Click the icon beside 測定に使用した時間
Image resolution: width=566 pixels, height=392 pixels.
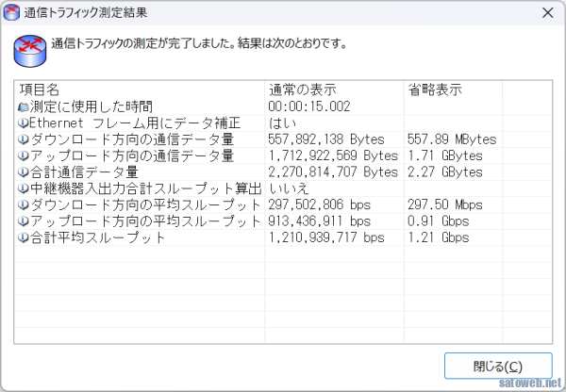click(24, 107)
